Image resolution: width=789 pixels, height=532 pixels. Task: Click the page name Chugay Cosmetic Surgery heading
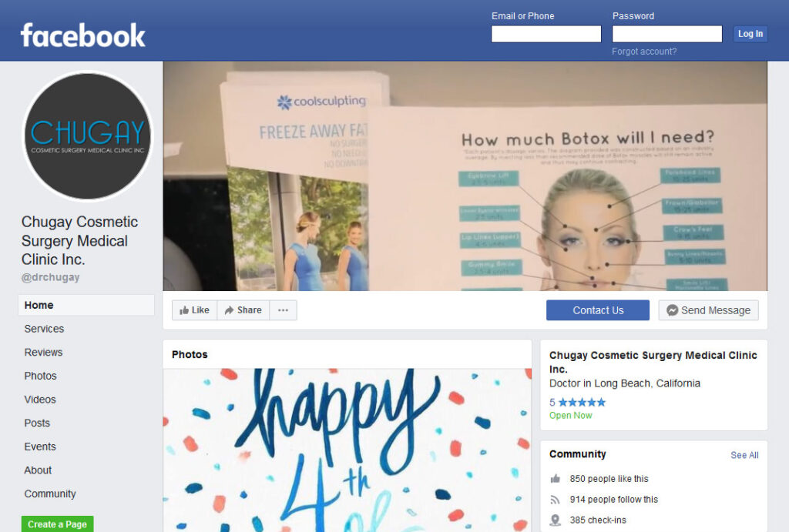pos(79,241)
